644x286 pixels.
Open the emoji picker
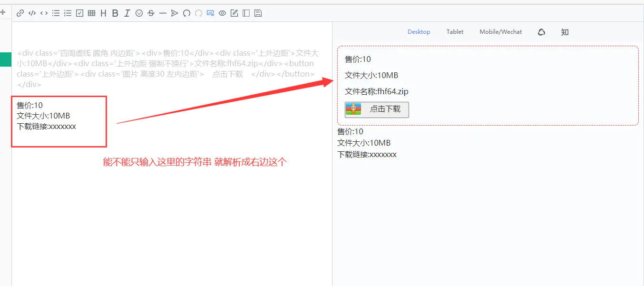(139, 13)
